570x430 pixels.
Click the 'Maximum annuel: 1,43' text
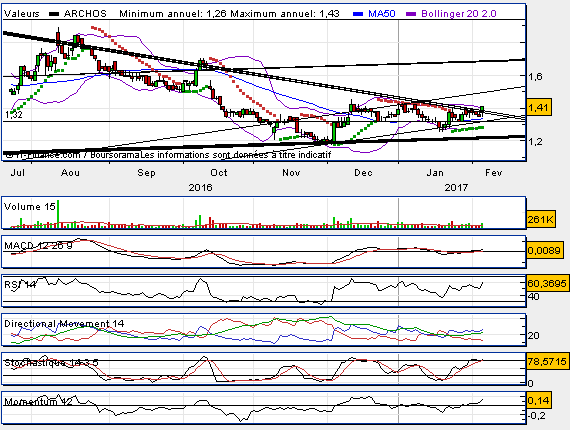(285, 14)
